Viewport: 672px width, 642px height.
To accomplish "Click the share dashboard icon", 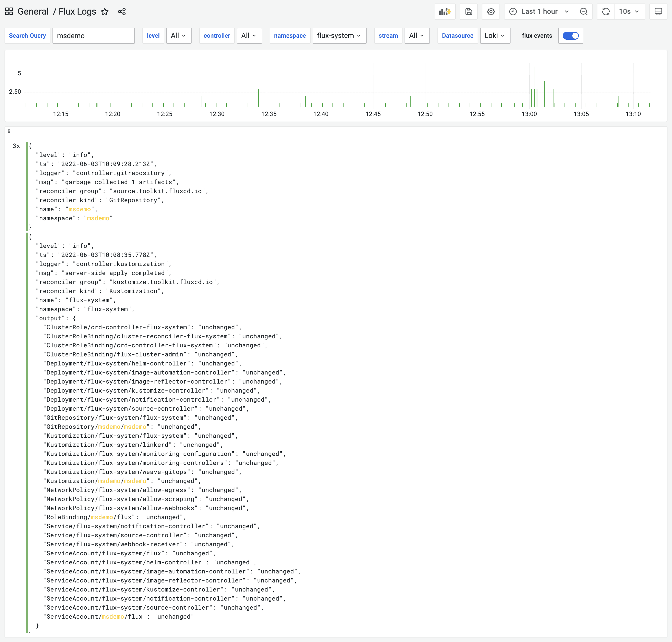I will (x=122, y=12).
